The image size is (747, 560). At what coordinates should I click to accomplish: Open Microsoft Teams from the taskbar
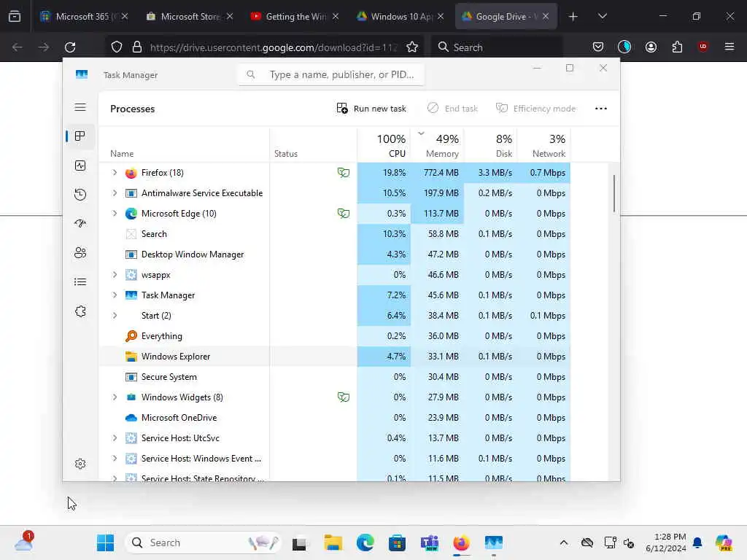pyautogui.click(x=429, y=542)
